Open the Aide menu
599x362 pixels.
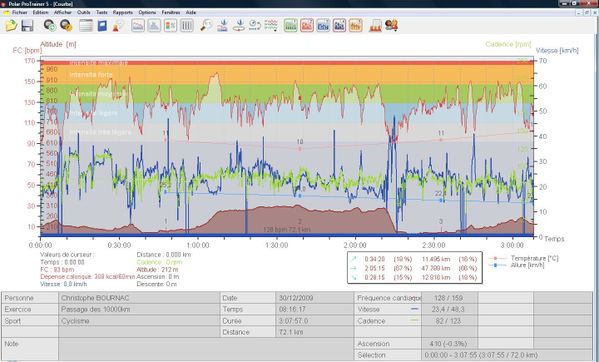(191, 12)
